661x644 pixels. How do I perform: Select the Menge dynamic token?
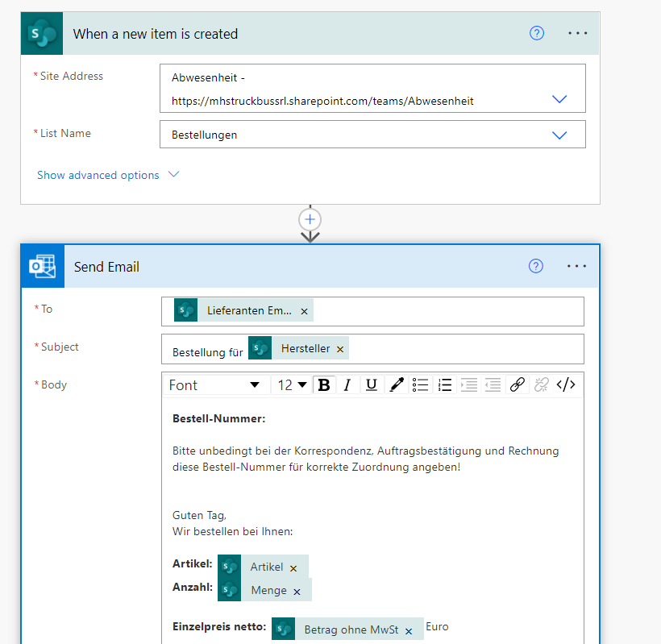point(264,590)
